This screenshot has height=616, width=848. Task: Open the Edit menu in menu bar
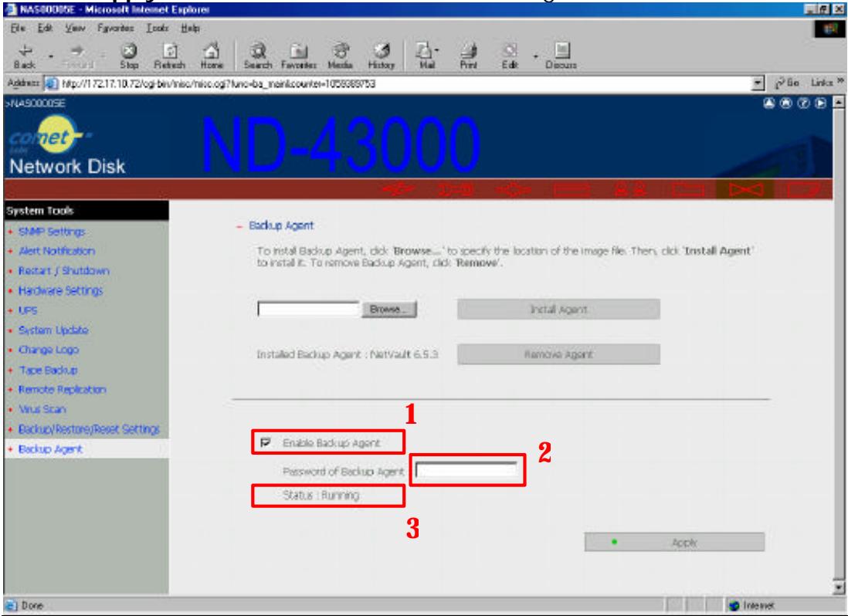click(x=45, y=28)
